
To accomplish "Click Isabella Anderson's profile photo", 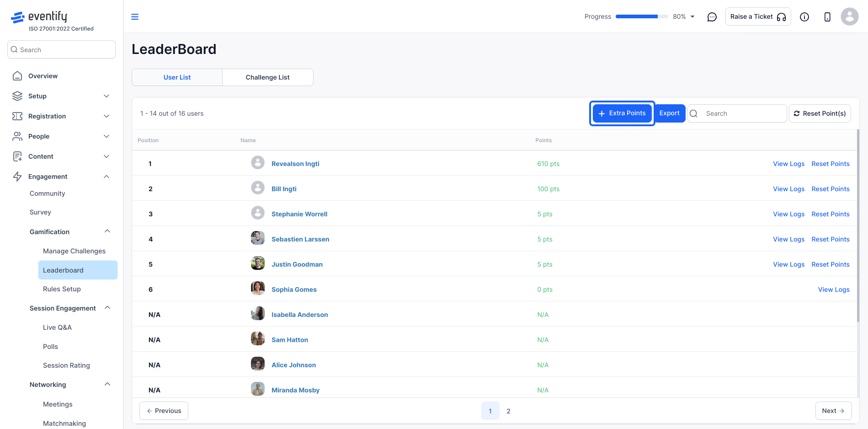I will tap(258, 313).
